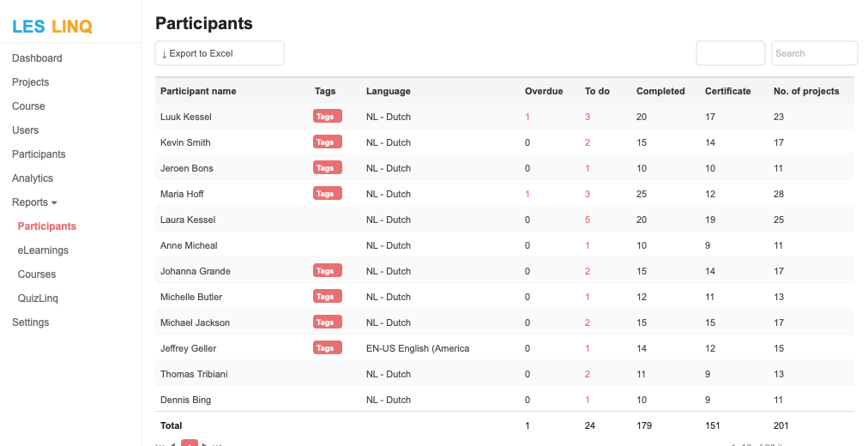The image size is (868, 446).
Task: Click the To do total 24
Action: tap(590, 425)
